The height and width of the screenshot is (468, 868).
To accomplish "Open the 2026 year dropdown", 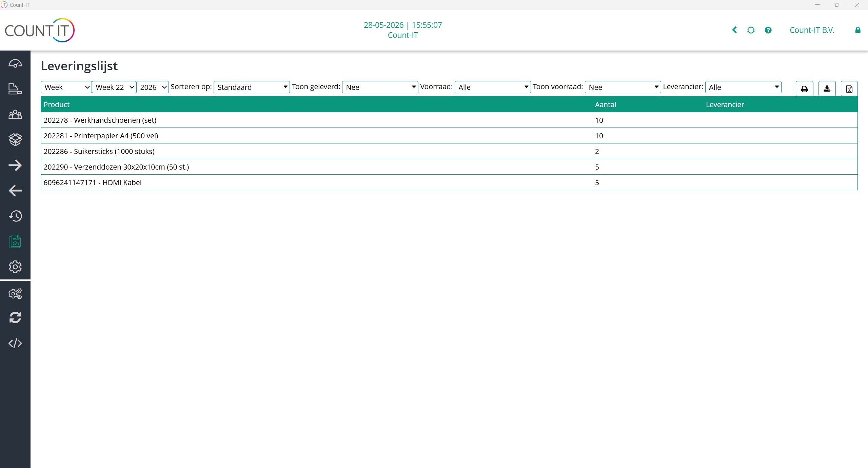I will tap(153, 87).
